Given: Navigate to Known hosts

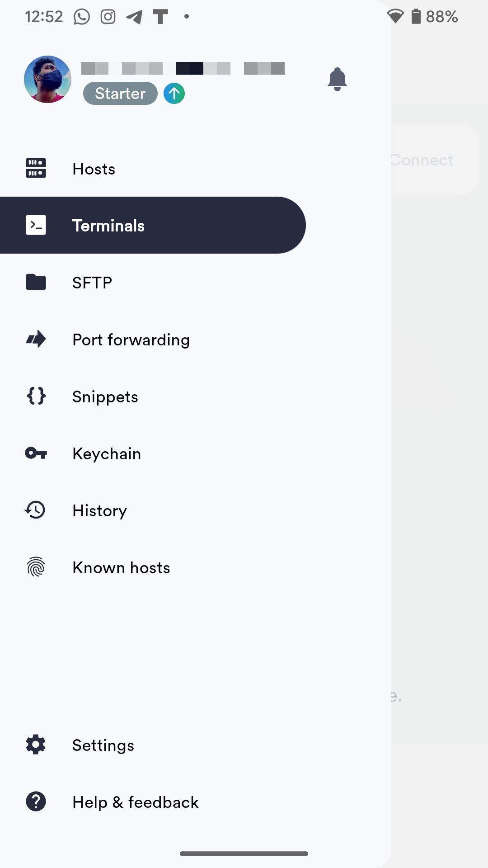Looking at the screenshot, I should 121,567.
